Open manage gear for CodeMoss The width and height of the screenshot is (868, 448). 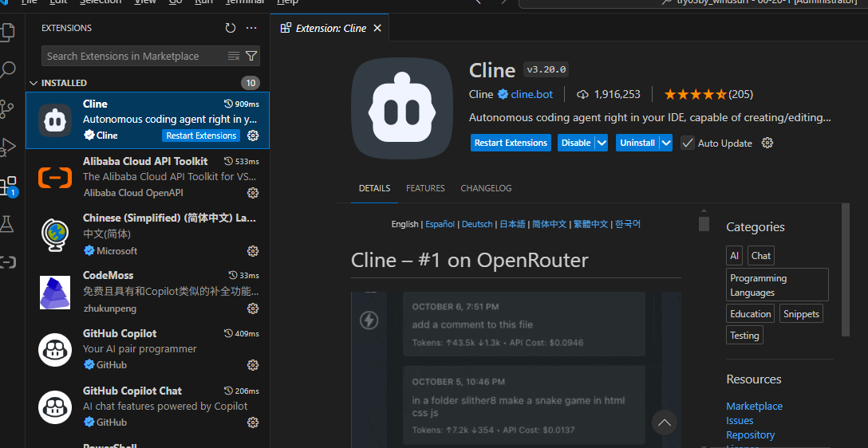pyautogui.click(x=253, y=308)
